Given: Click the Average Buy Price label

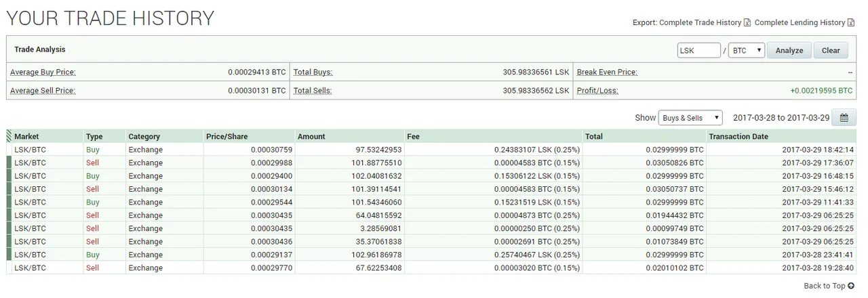Looking at the screenshot, I should pyautogui.click(x=43, y=72).
